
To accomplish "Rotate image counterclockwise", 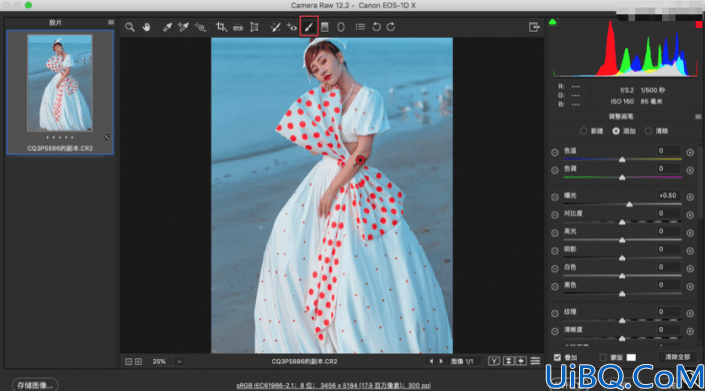I will (x=376, y=27).
